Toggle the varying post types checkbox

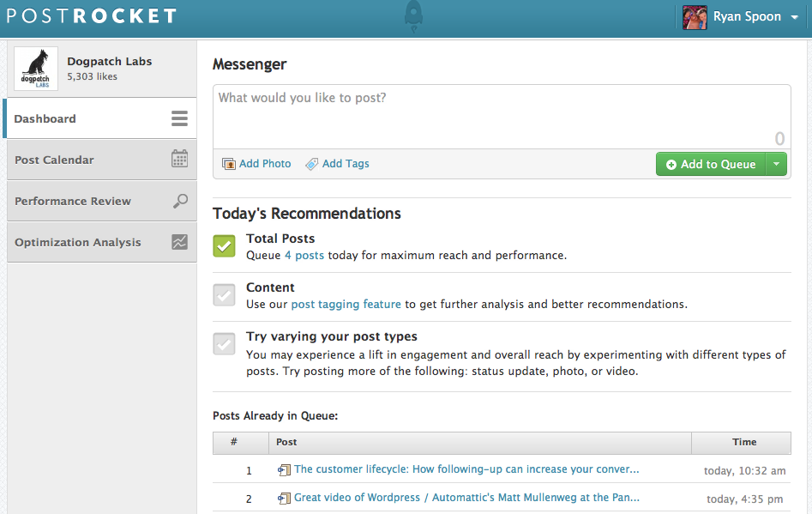tap(224, 344)
